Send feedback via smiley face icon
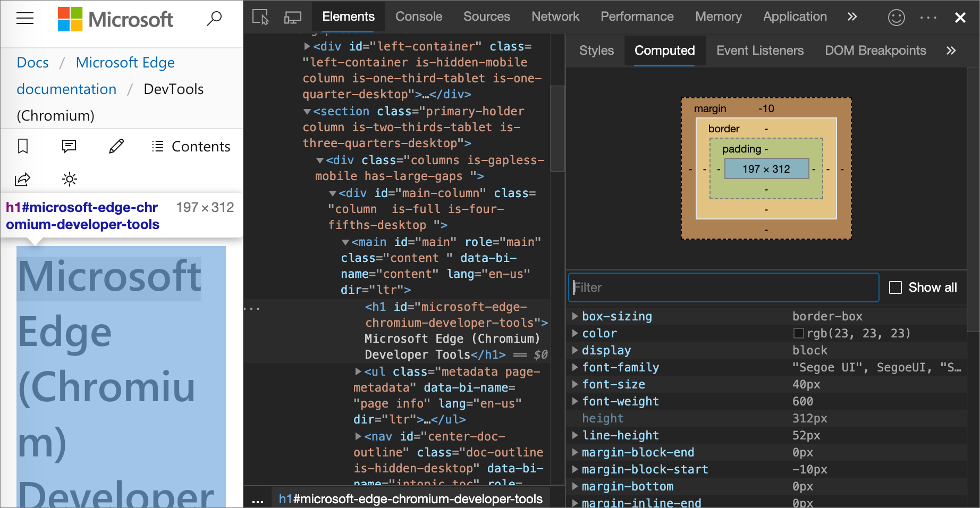The width and height of the screenshot is (980, 508). (896, 18)
